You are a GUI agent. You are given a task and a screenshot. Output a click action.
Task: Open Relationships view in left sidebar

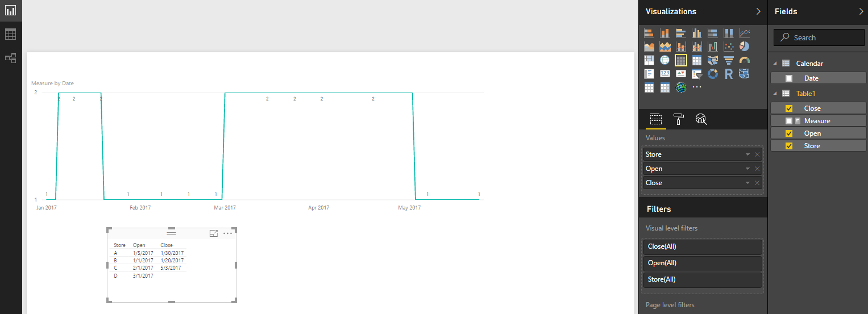coord(11,57)
